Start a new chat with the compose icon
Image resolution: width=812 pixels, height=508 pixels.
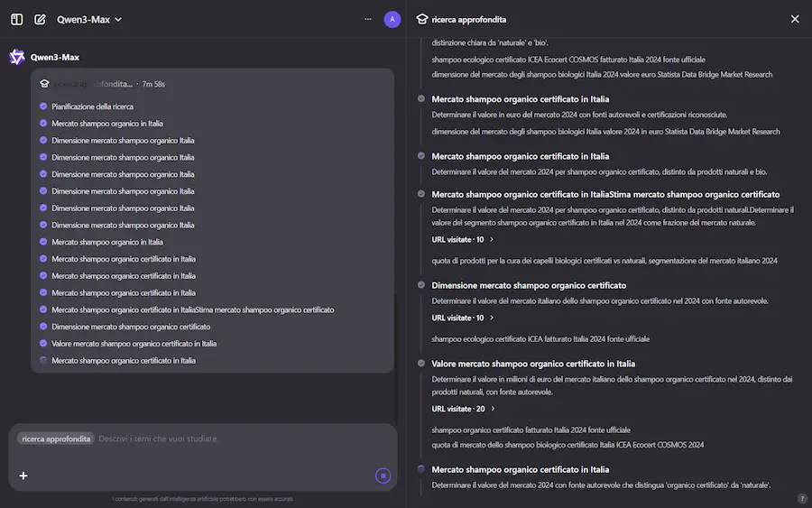click(x=40, y=19)
